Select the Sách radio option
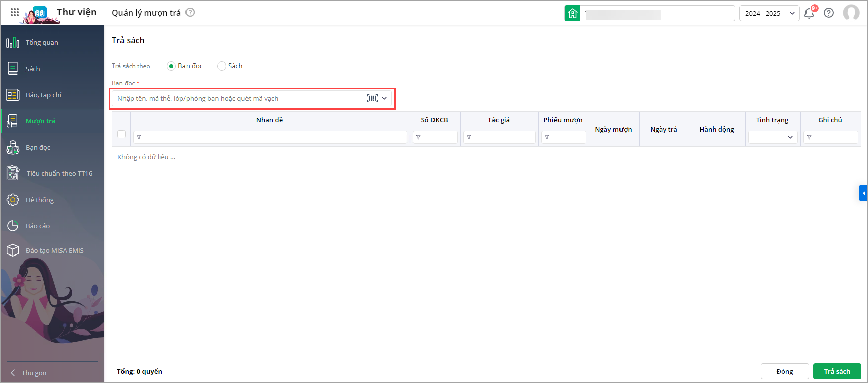 coord(222,66)
